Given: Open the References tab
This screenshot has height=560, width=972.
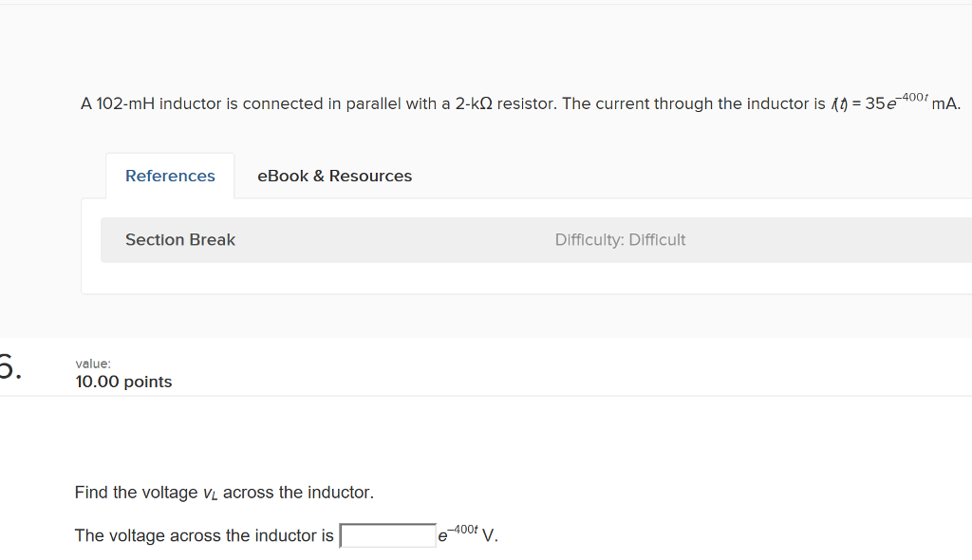Looking at the screenshot, I should pos(170,176).
